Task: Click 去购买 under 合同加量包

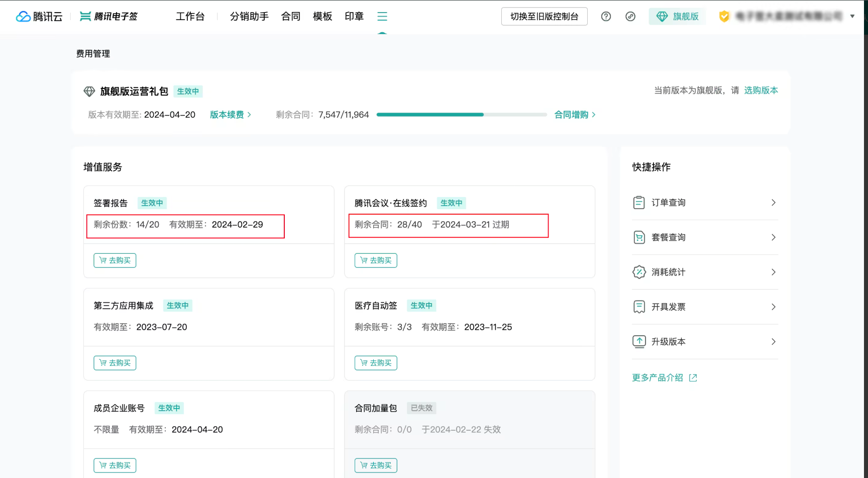Action: (376, 465)
